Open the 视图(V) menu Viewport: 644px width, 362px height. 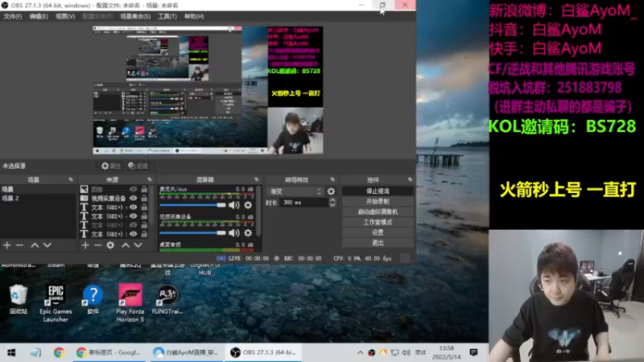65,16
